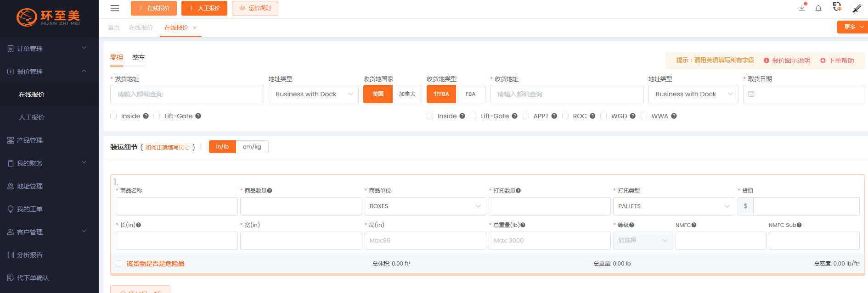Open 人工报价 in the sidebar
Screen dimensions: 868x293
pos(32,117)
